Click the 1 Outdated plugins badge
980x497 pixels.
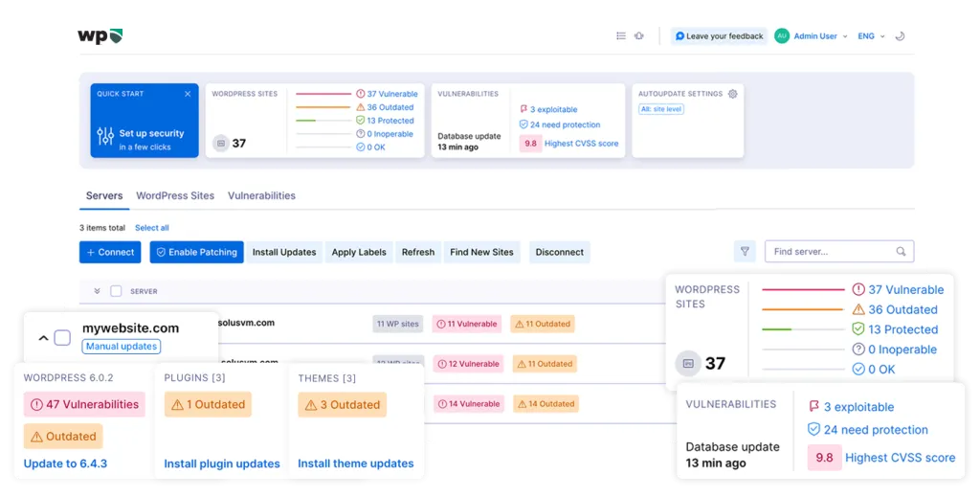pos(208,404)
